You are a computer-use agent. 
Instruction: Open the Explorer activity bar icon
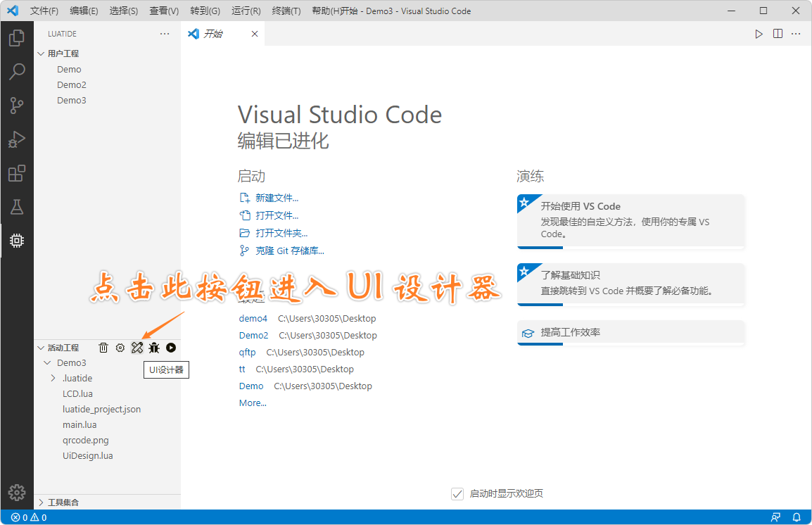(17, 38)
